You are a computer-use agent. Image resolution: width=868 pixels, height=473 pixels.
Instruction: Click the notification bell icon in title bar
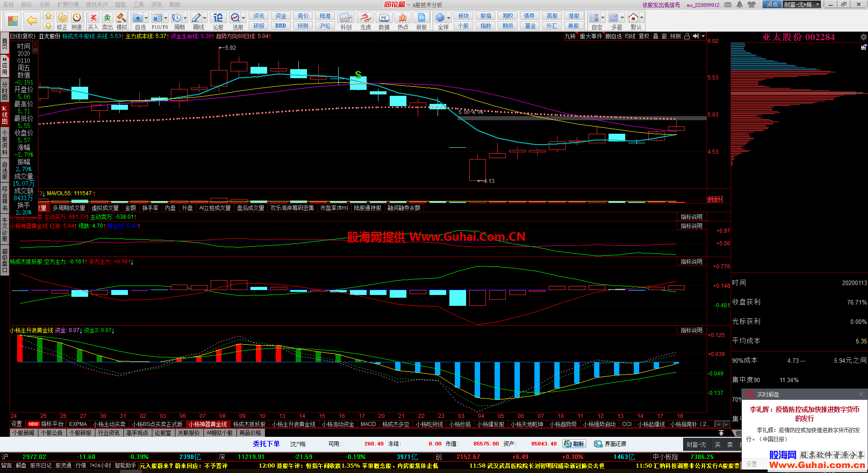[x=740, y=5]
